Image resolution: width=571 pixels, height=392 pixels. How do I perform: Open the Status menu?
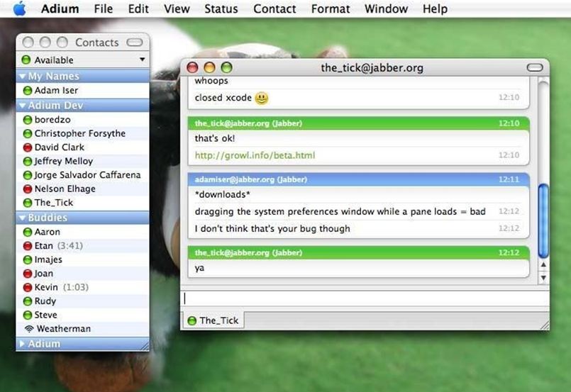tap(221, 9)
